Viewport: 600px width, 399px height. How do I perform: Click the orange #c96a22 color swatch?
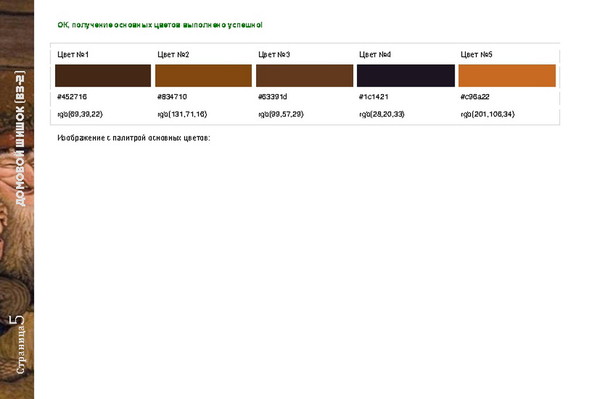click(x=507, y=76)
